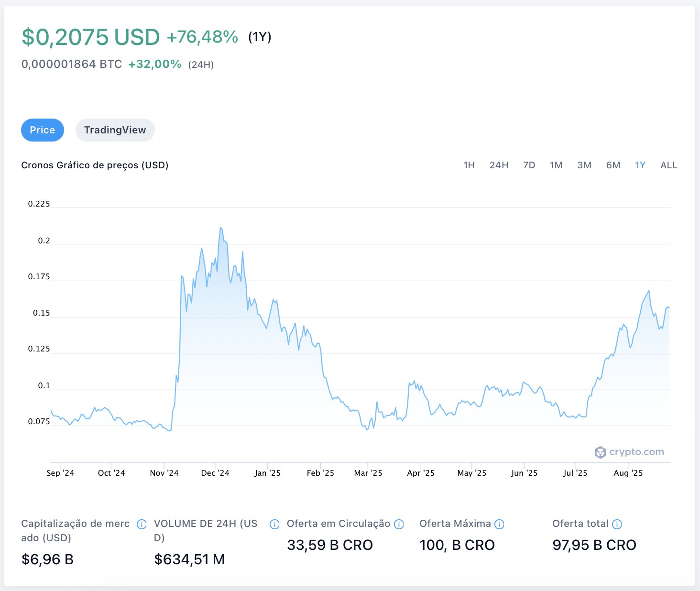Click the Cronos Gráfico de preços (USD) title

[95, 165]
